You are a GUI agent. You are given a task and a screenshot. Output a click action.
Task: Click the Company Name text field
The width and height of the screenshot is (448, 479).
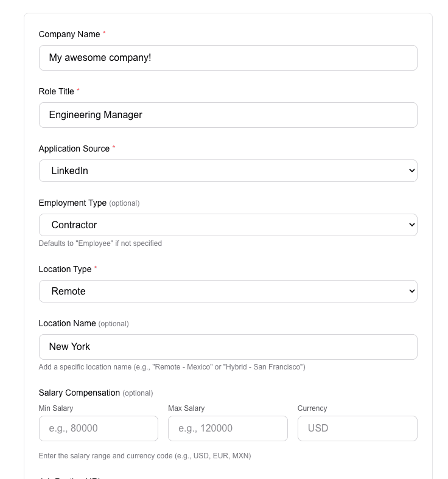click(x=228, y=58)
